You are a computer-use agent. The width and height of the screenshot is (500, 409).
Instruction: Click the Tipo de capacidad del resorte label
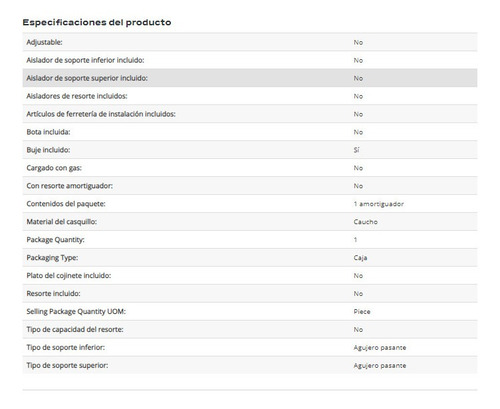[75, 329]
